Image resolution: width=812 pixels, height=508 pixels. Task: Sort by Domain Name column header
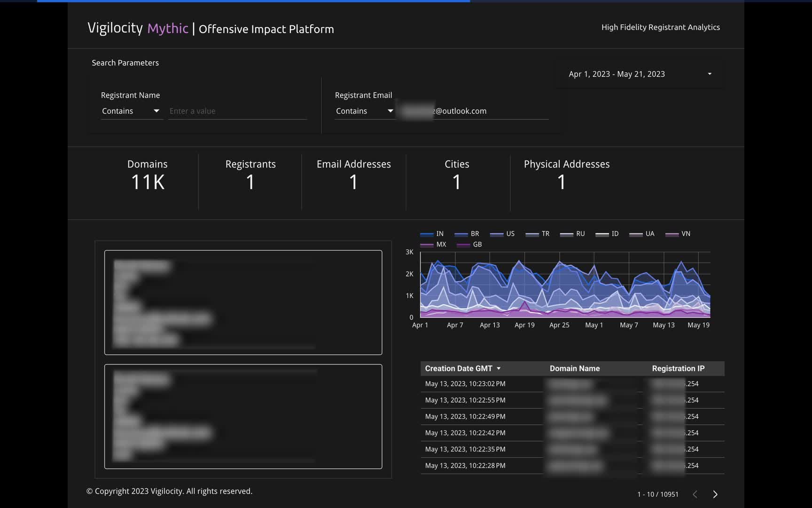575,368
